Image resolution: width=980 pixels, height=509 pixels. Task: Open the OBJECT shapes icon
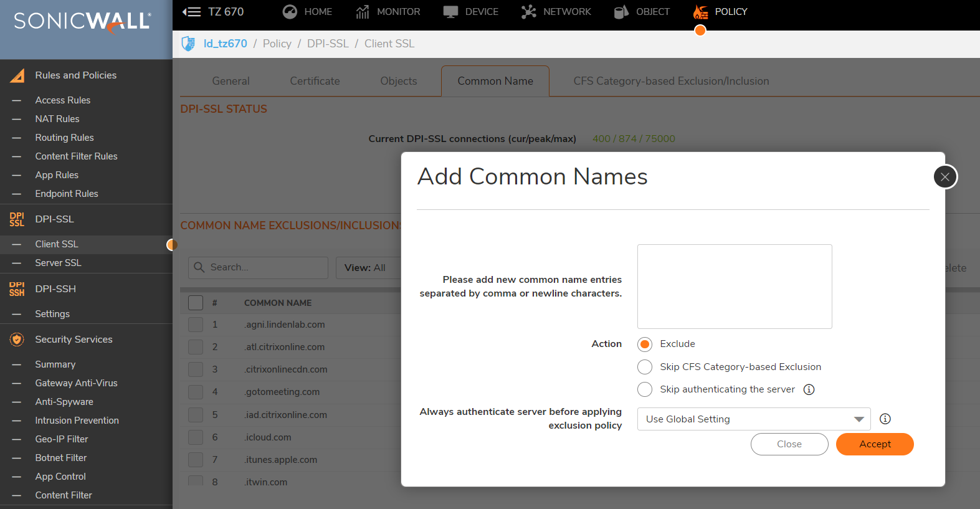click(621, 12)
